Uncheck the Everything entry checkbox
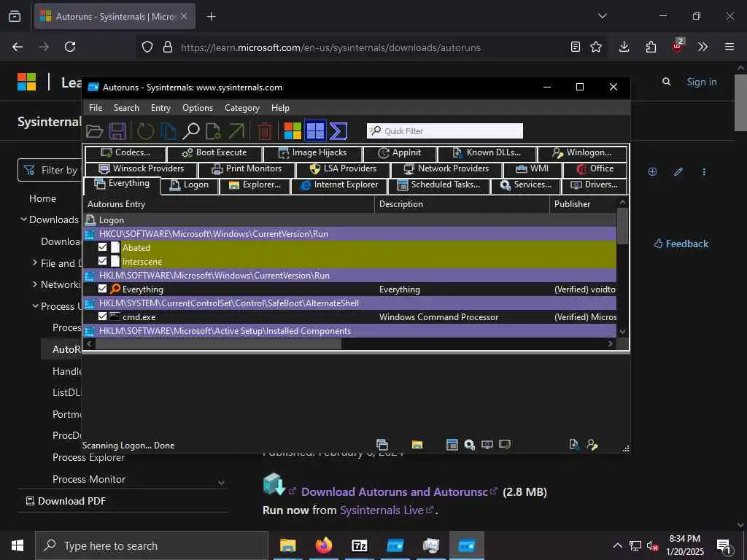This screenshot has width=747, height=560. (102, 289)
